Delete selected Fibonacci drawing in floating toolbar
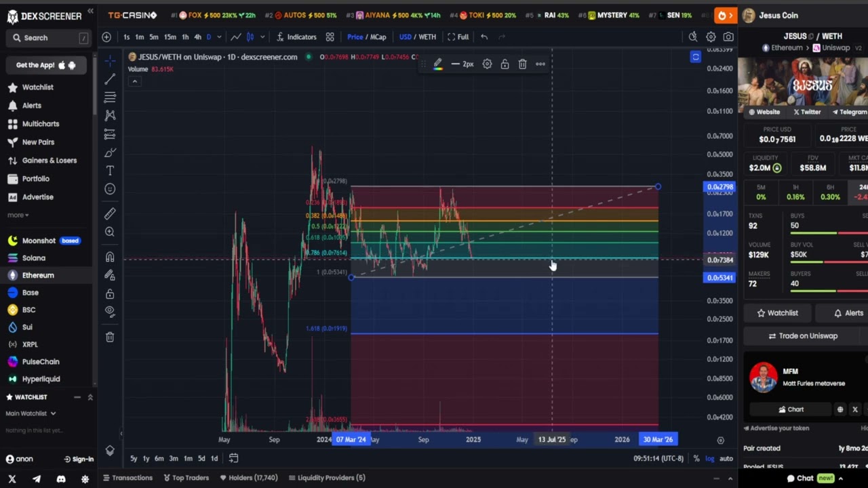This screenshot has width=868, height=488. click(x=522, y=64)
